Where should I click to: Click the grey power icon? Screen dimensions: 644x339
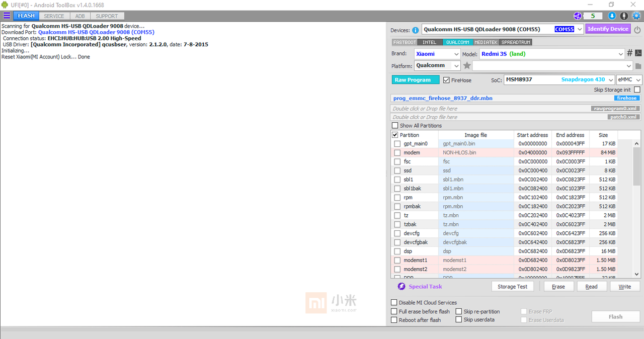tap(637, 29)
